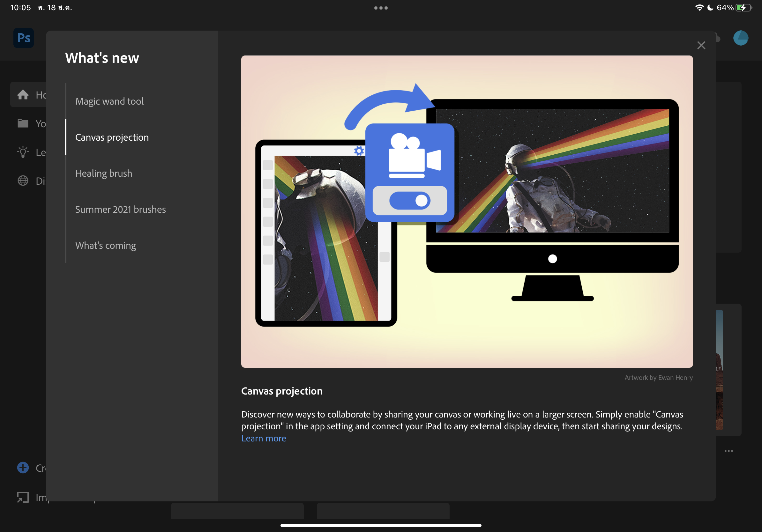The height and width of the screenshot is (532, 762).
Task: Open the user profile avatar
Action: [x=740, y=38]
